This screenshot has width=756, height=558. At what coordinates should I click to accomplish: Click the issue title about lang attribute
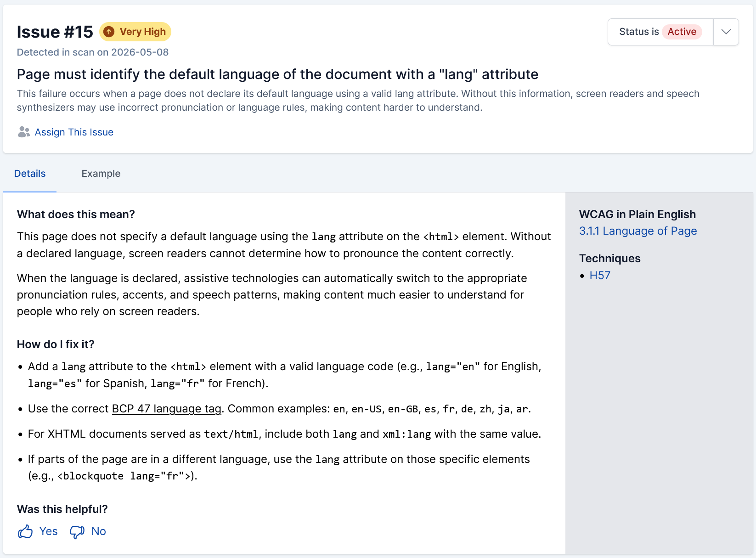click(277, 74)
